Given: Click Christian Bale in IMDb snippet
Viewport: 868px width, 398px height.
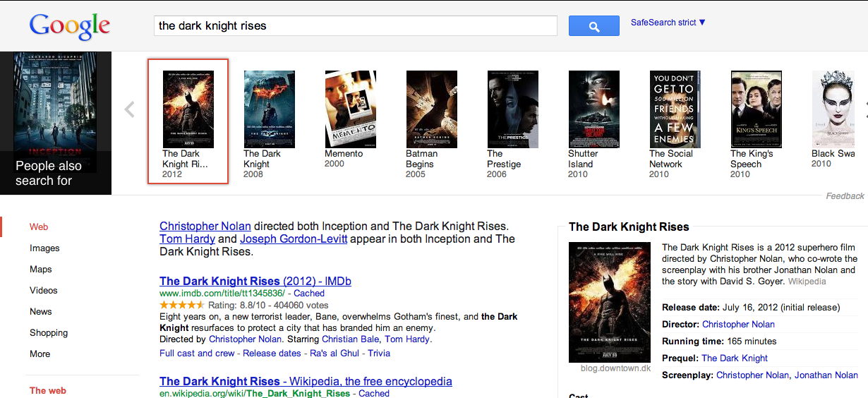Looking at the screenshot, I should pos(349,339).
